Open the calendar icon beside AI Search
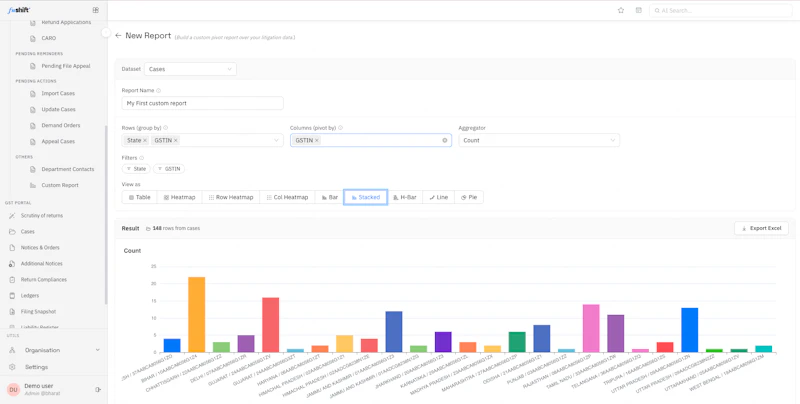The image size is (800, 404). [x=638, y=10]
